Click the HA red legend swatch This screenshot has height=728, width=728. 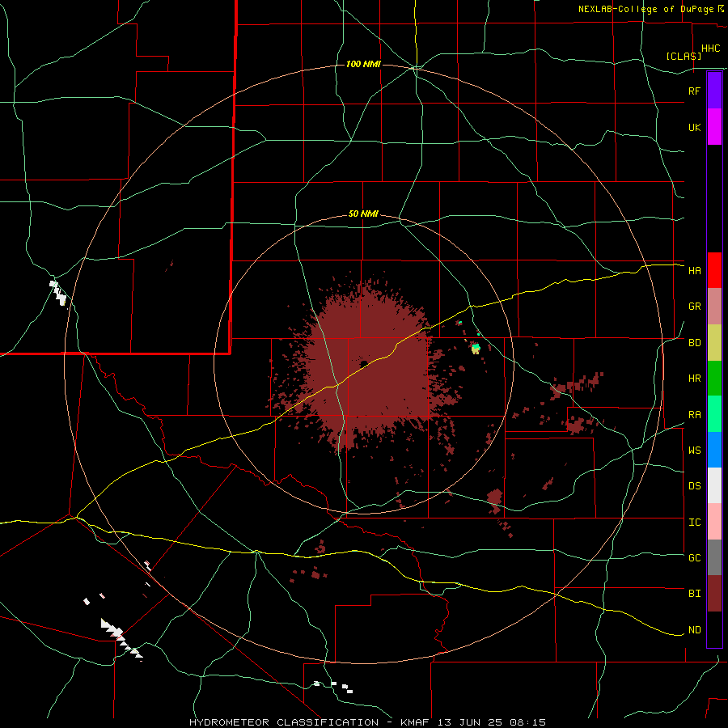tap(714, 270)
